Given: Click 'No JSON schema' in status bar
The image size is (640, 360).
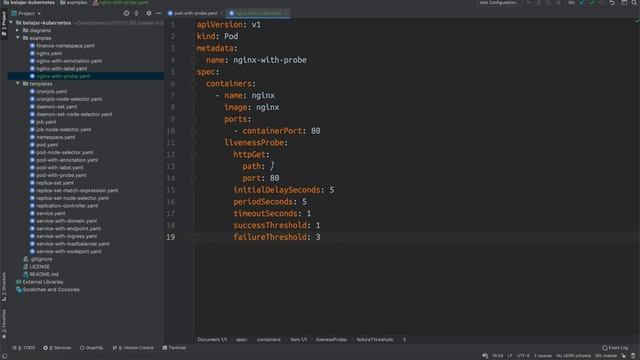Looking at the screenshot, I should 573,356.
